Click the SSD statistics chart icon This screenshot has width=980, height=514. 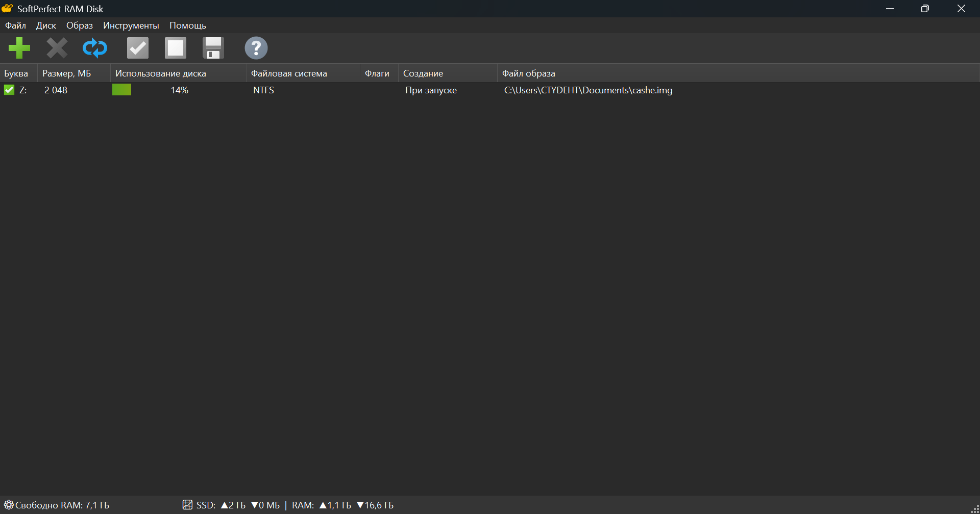pyautogui.click(x=187, y=505)
